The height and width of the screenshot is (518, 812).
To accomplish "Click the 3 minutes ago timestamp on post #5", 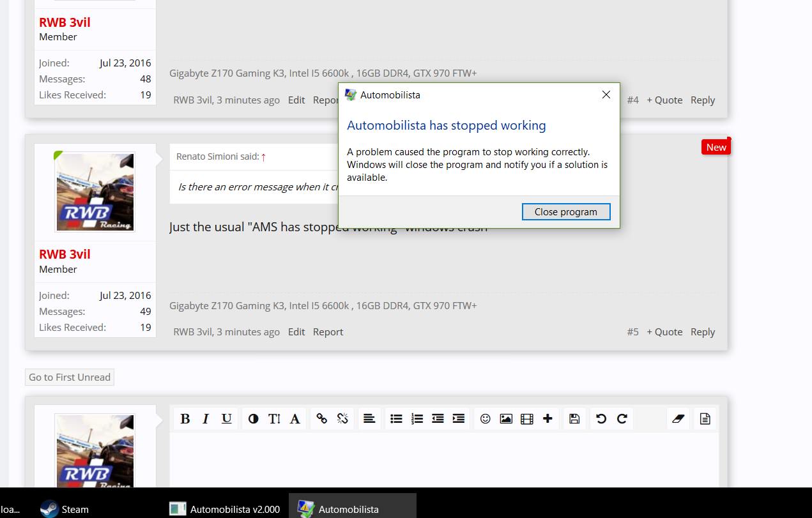I will [248, 331].
